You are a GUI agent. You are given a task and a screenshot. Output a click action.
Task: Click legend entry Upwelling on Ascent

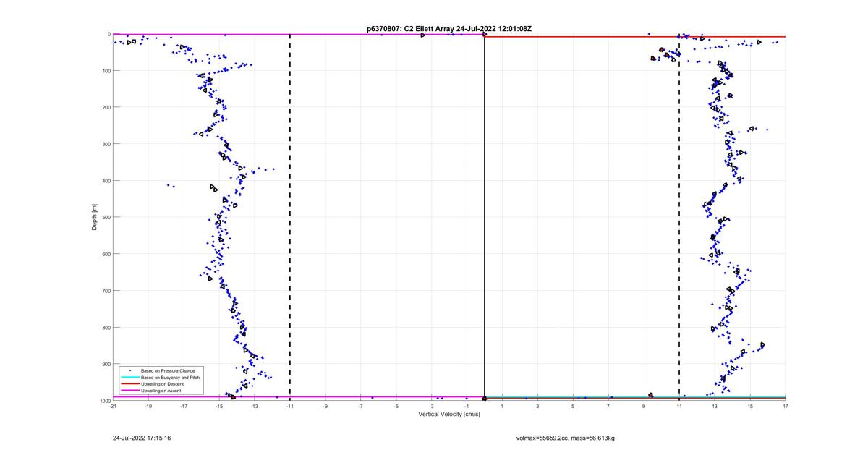161,391
